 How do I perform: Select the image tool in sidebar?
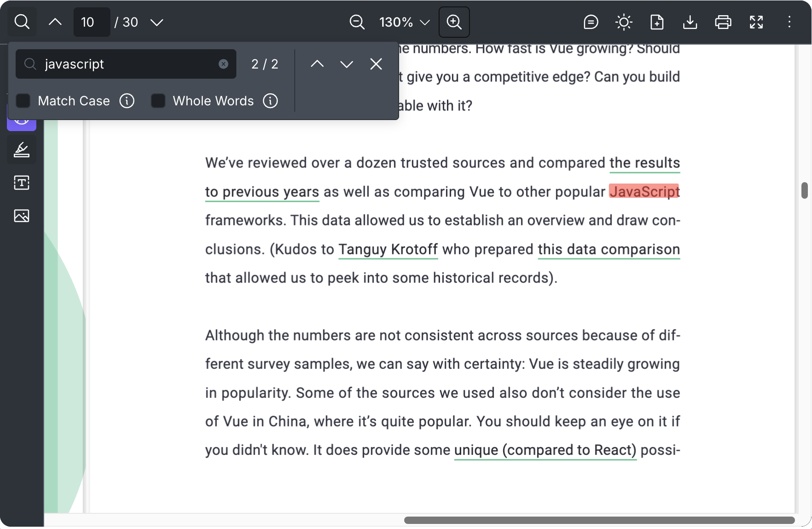(22, 216)
